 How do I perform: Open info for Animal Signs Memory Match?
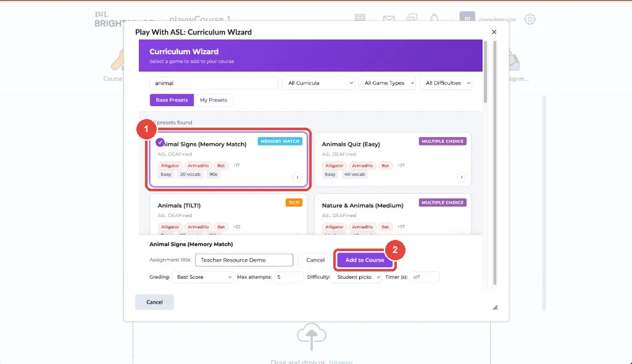point(297,177)
